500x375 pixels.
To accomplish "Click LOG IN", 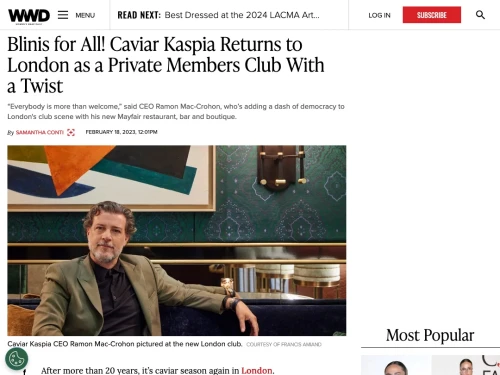I will [379, 15].
